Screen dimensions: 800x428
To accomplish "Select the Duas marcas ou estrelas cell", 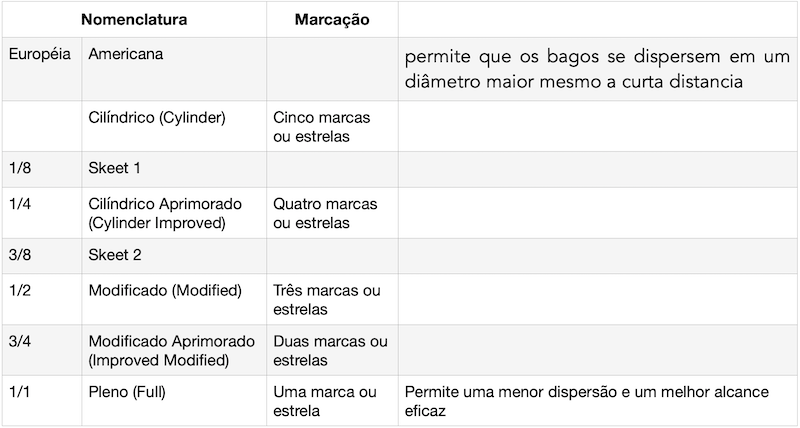I will 330,350.
